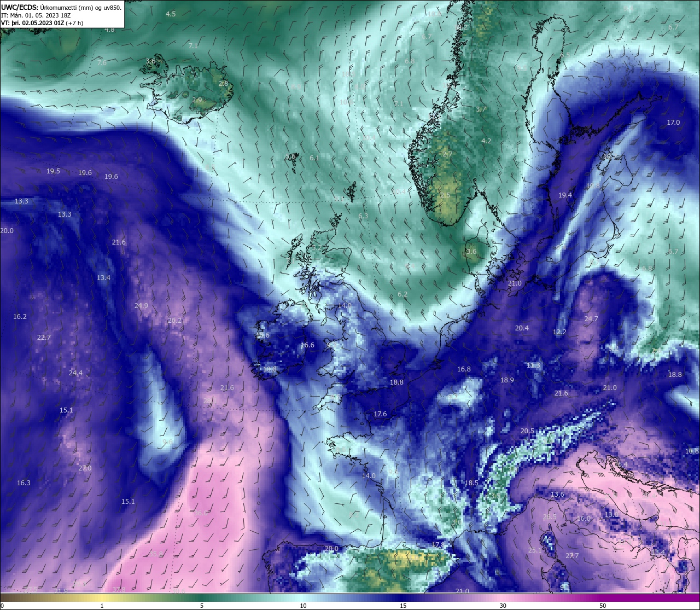700x610 pixels.
Task: Click the 15 tick label on the color scale
Action: 402,606
